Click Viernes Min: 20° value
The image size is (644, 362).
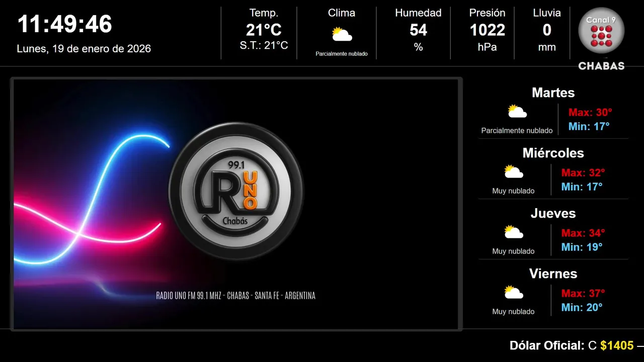(582, 307)
